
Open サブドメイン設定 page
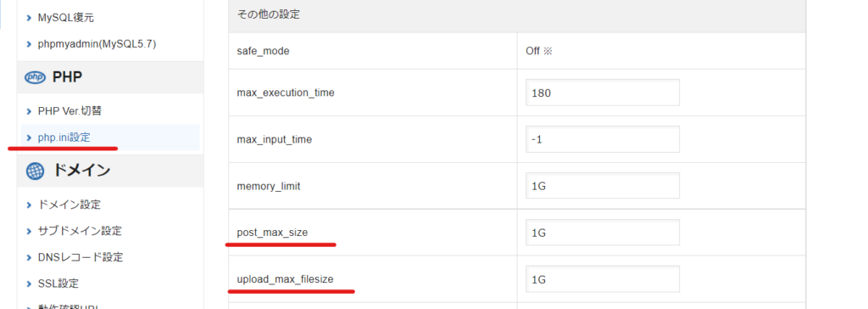(80, 231)
